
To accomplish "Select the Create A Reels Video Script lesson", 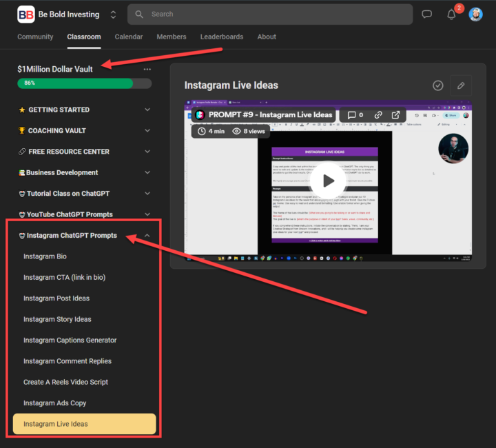I will pyautogui.click(x=65, y=382).
